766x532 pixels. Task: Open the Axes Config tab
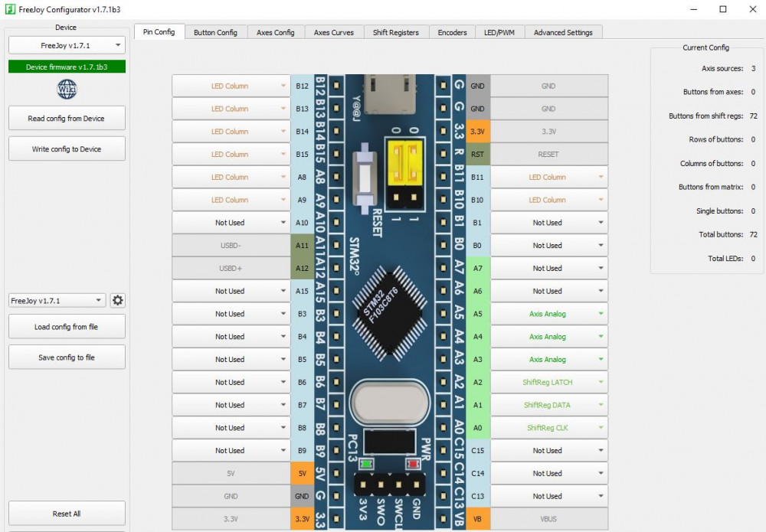276,32
